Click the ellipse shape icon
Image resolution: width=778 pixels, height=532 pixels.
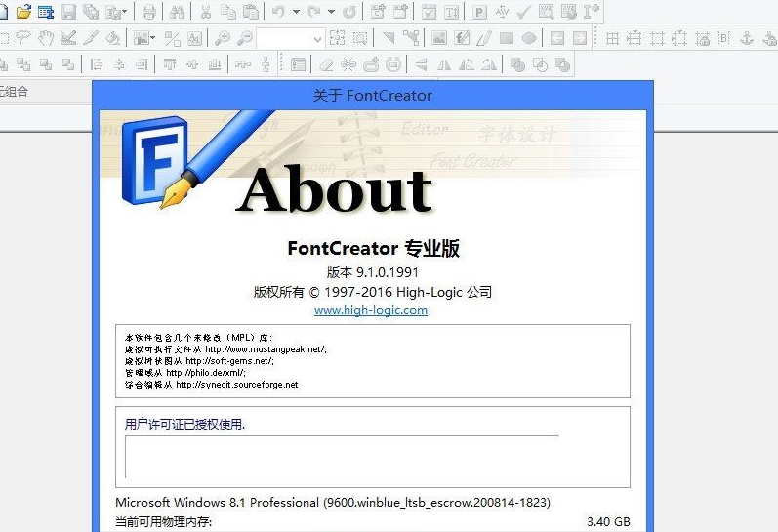tap(529, 38)
